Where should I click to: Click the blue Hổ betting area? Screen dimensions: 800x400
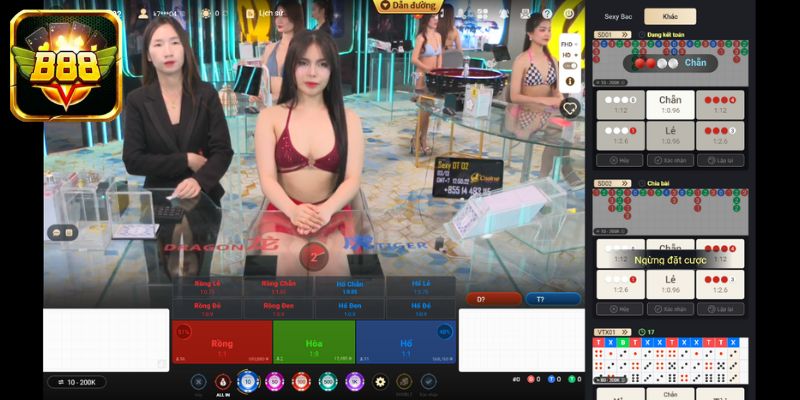[x=406, y=343]
